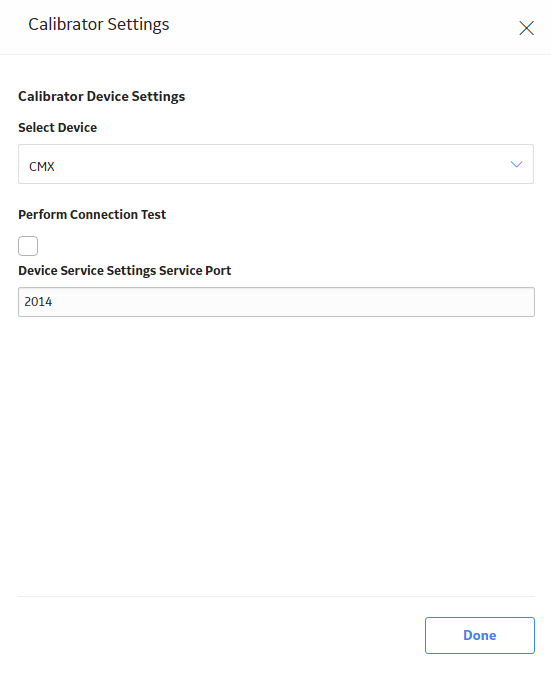This screenshot has width=551, height=675.
Task: Click the Done button
Action: coord(480,635)
